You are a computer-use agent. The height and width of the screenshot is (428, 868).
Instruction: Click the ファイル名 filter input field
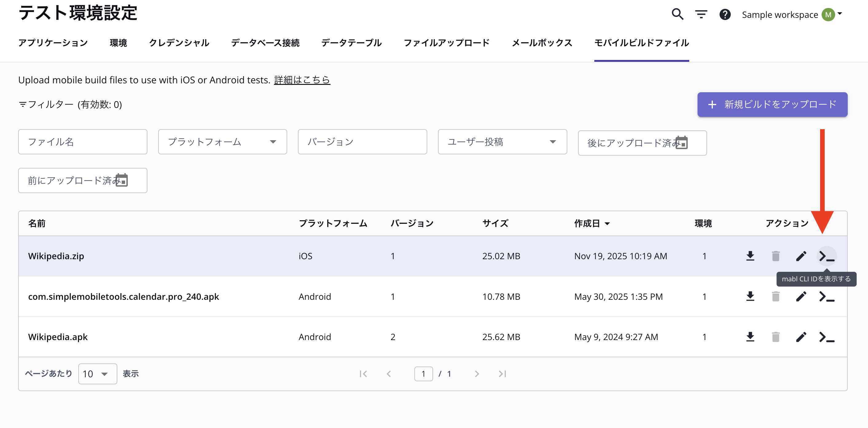[x=83, y=142]
